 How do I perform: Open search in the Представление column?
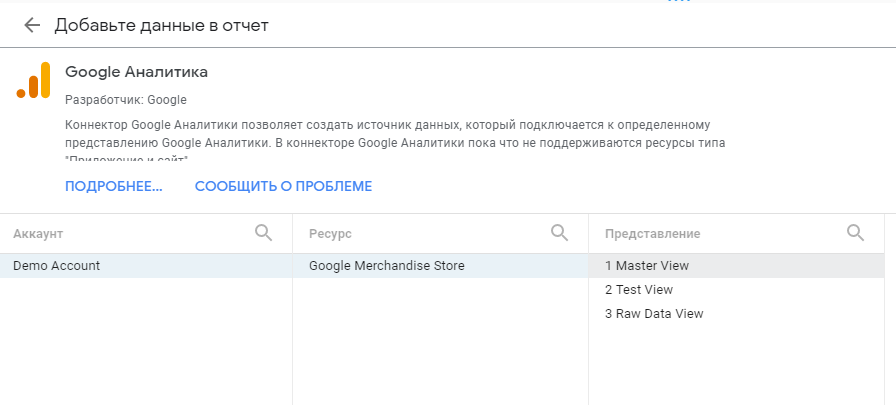pyautogui.click(x=855, y=232)
